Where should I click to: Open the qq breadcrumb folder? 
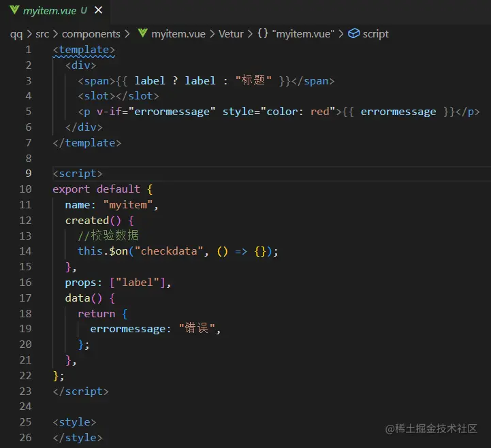point(16,34)
